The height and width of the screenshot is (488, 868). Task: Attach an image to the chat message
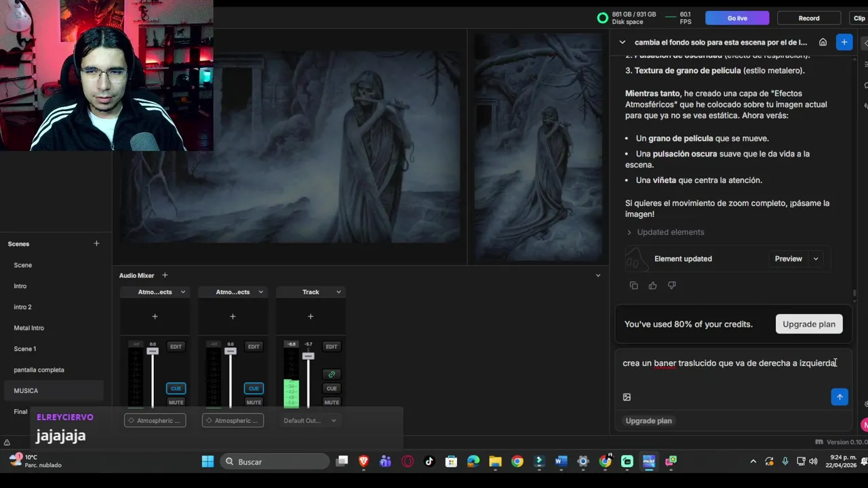[x=627, y=397]
